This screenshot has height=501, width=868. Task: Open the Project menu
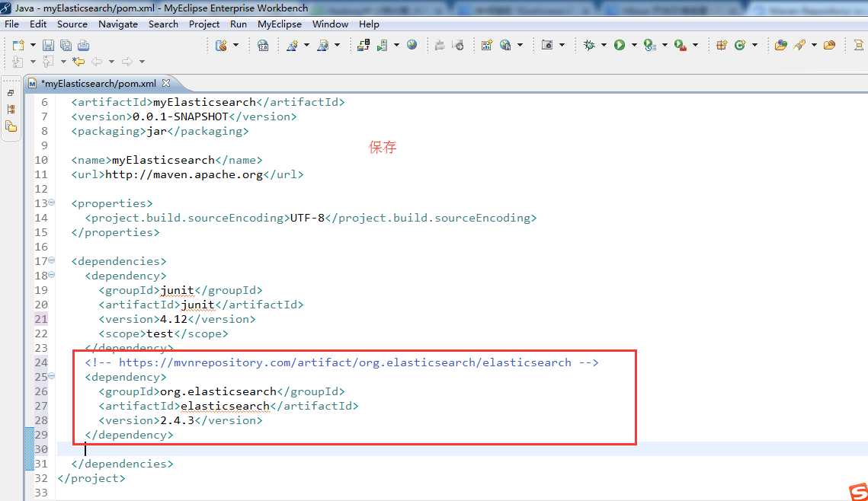(204, 24)
